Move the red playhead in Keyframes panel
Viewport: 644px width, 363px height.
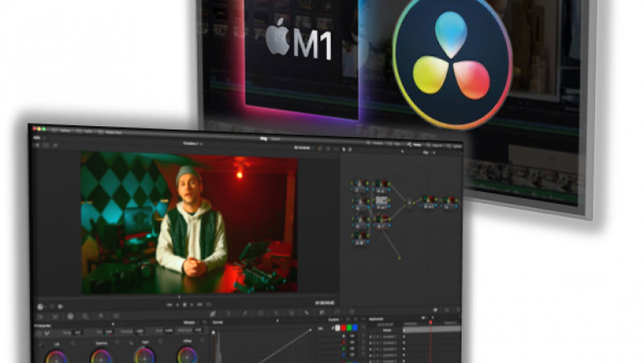(431, 322)
